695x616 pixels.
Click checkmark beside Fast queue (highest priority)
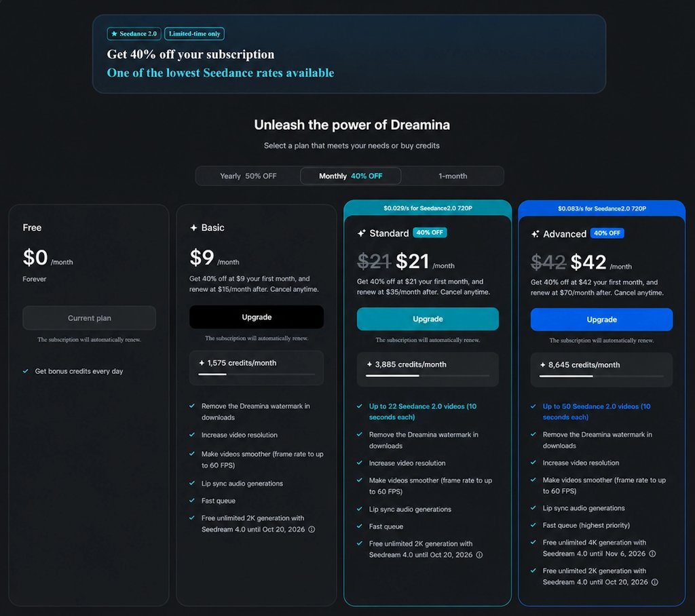click(x=533, y=525)
